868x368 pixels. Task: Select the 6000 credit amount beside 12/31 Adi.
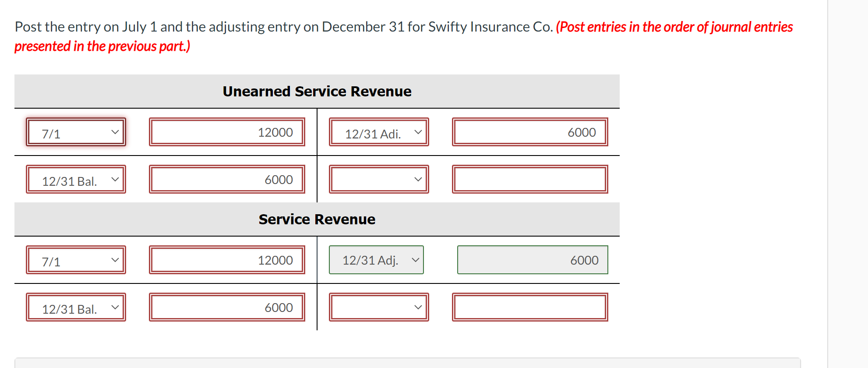[530, 132]
